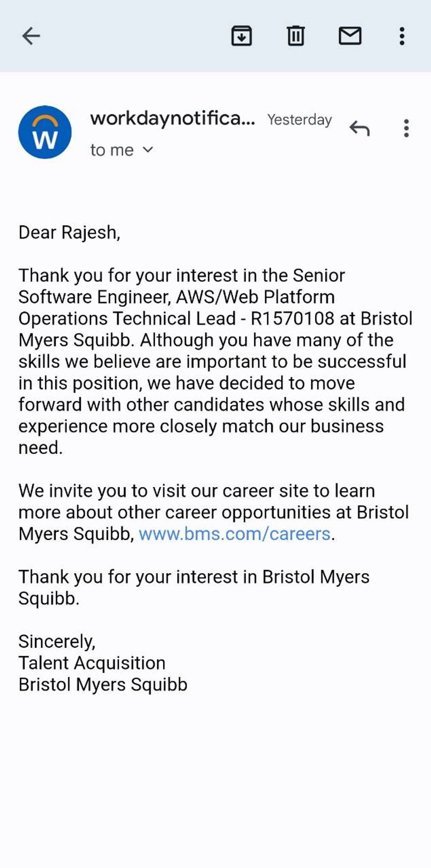Go back using the back arrow
The width and height of the screenshot is (431, 868).
pyautogui.click(x=31, y=36)
